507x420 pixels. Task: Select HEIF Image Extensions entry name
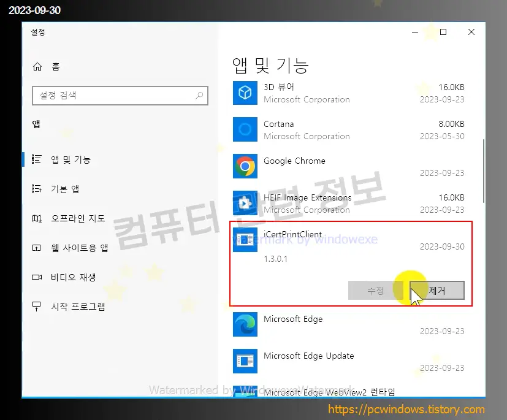pos(308,197)
